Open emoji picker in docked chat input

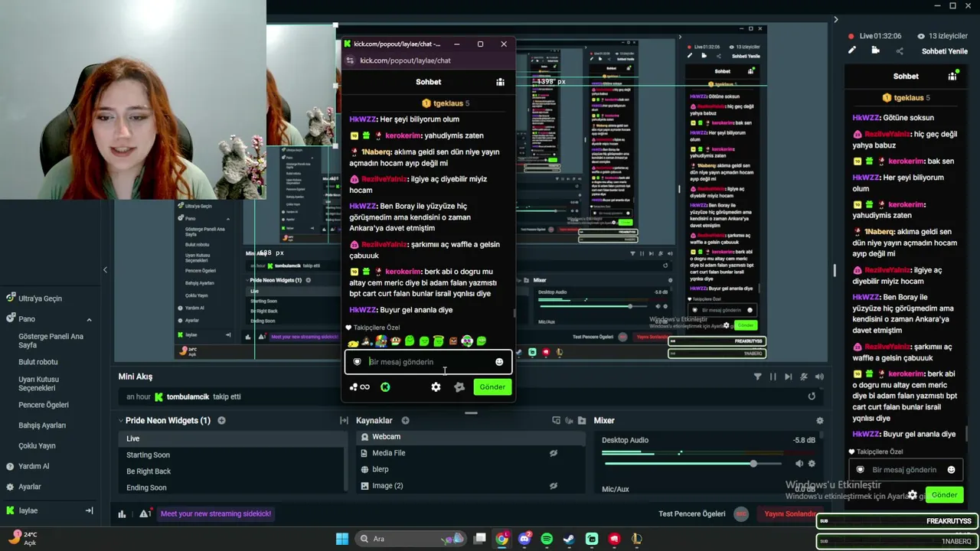[x=951, y=470]
